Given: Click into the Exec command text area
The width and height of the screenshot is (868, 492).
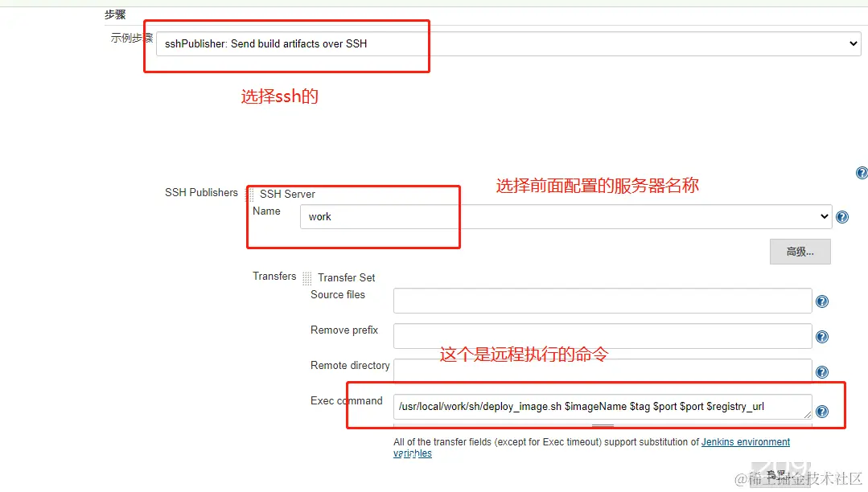Looking at the screenshot, I should click(603, 407).
